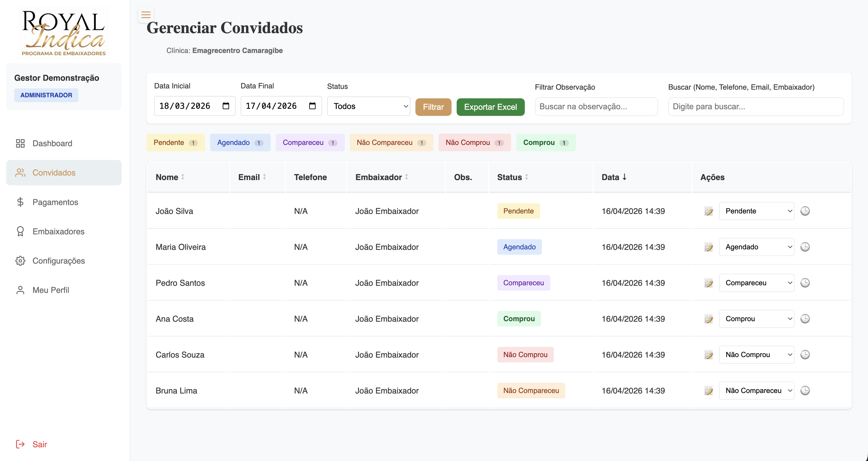The image size is (868, 461).
Task: Switch to the Convidados section
Action: click(54, 173)
